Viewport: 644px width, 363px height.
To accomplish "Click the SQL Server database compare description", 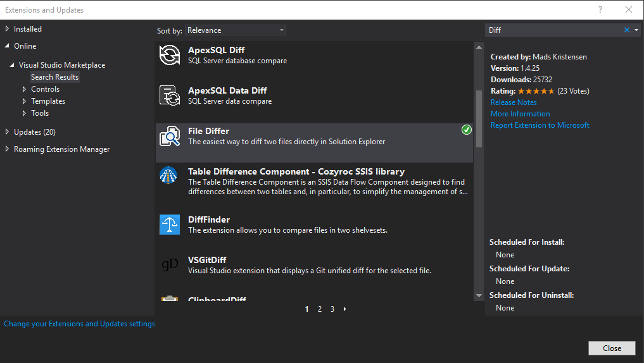I will pos(237,61).
